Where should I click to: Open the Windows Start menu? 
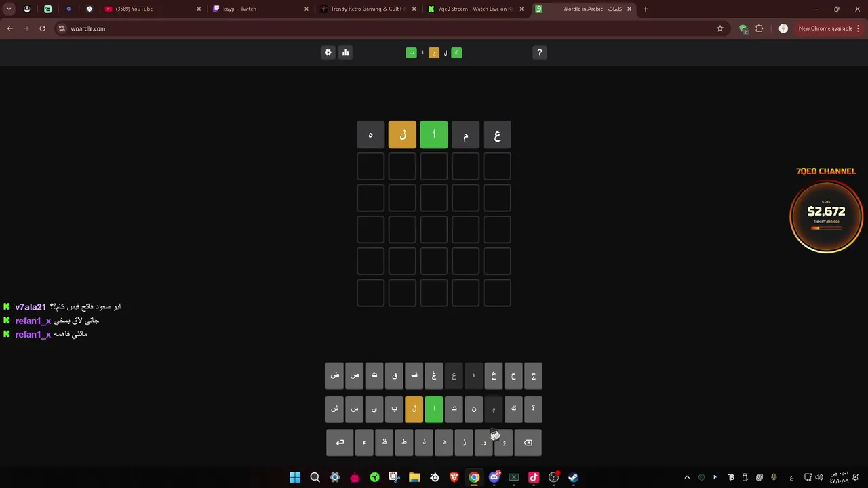pyautogui.click(x=295, y=477)
